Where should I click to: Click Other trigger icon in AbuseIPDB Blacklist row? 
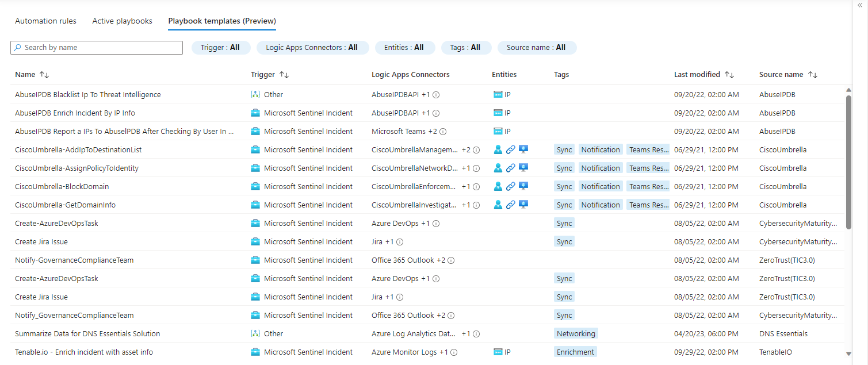[255, 94]
